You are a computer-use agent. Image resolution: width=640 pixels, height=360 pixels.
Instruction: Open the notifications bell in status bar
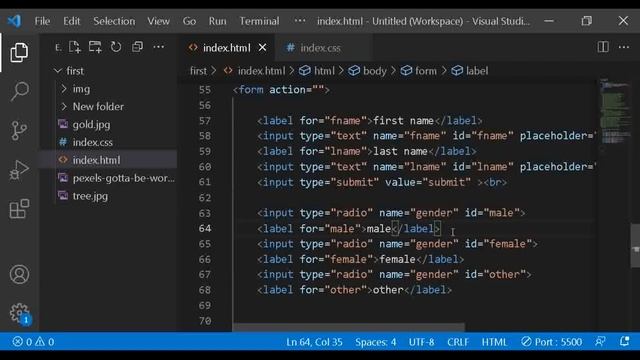(624, 342)
